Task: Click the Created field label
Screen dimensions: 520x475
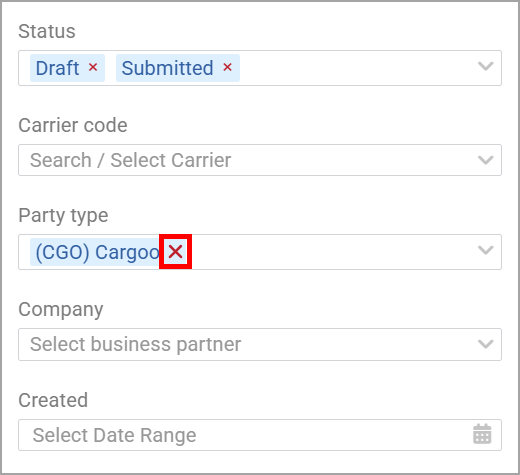Action: (x=53, y=400)
